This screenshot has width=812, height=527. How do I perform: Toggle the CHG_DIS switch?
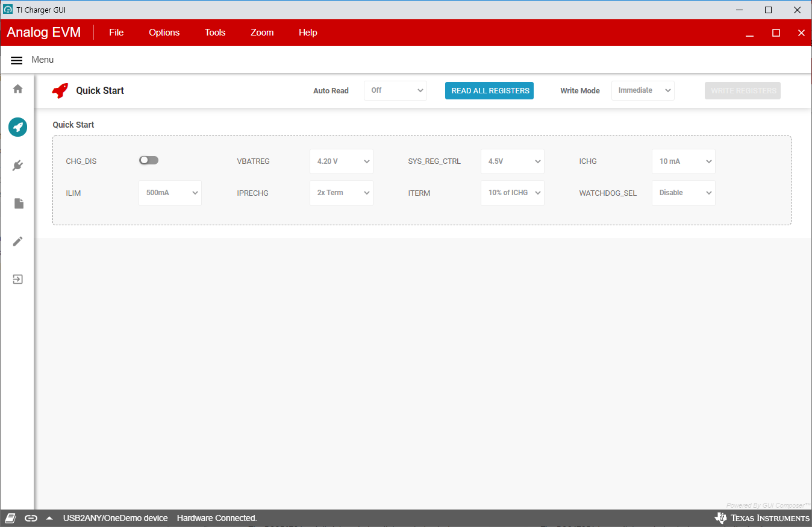149,160
